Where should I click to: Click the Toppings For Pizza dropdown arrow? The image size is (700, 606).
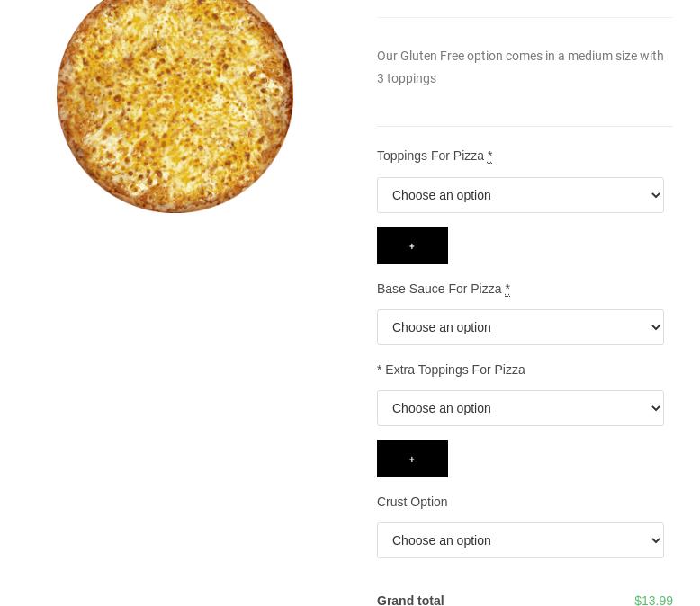(654, 195)
